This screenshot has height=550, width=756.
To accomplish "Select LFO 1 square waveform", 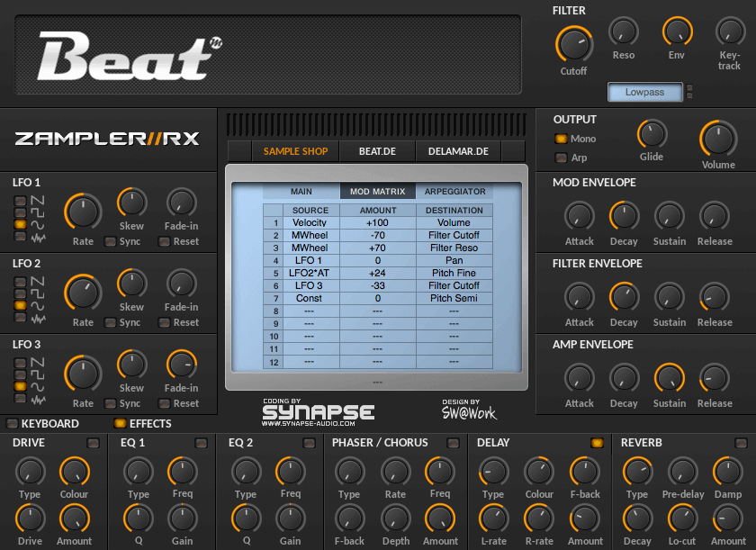I will coord(20,212).
